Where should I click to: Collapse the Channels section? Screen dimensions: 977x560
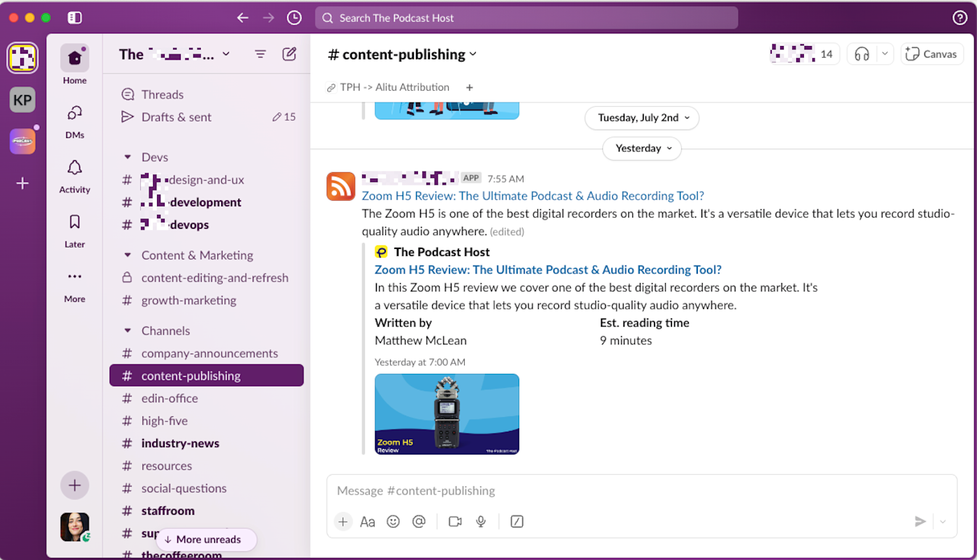(127, 331)
